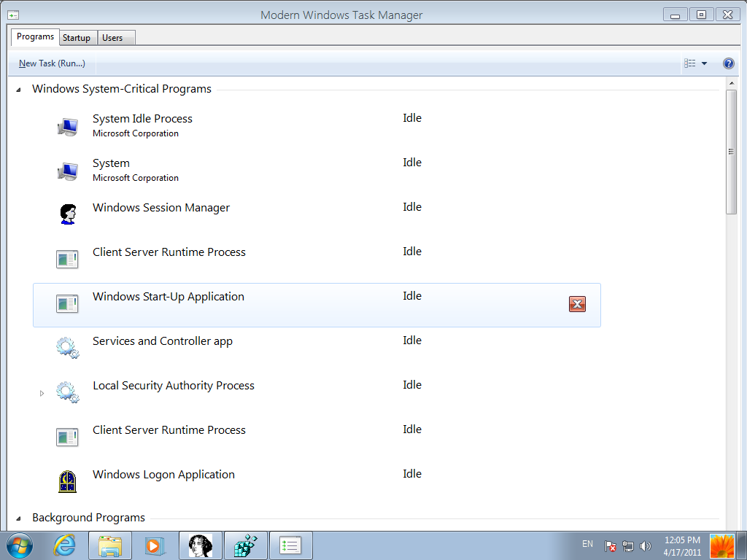Screen dimensions: 747x560
Task: Switch to the Programs tab
Action: point(35,36)
